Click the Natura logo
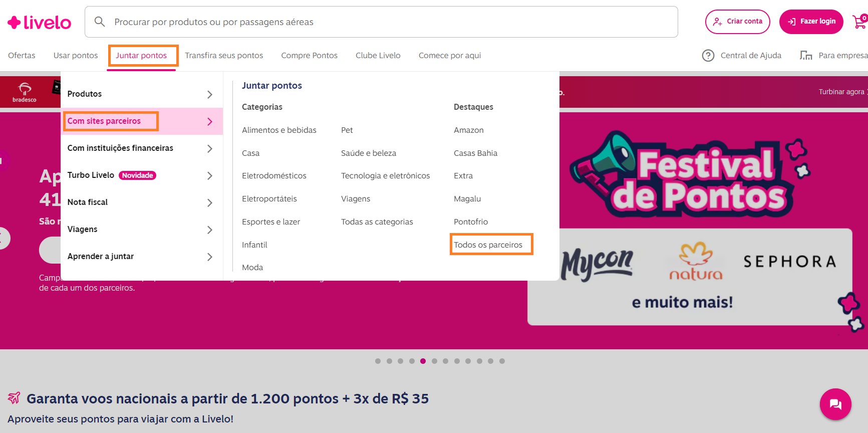 click(x=696, y=261)
